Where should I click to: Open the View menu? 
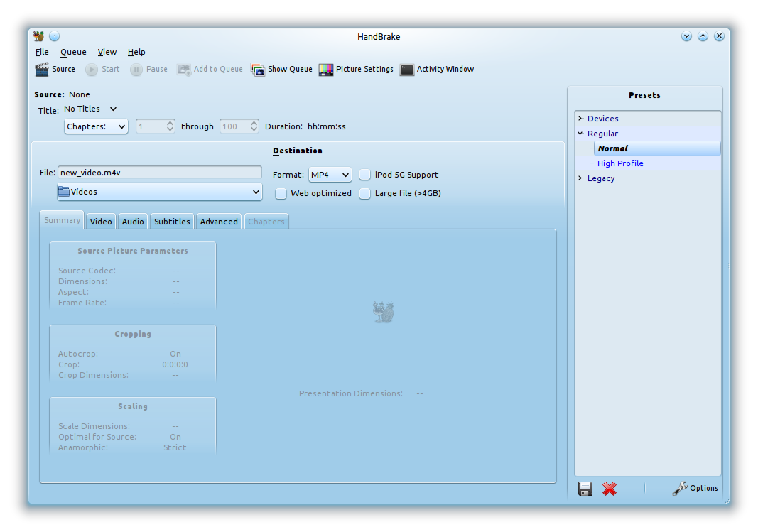(x=107, y=52)
